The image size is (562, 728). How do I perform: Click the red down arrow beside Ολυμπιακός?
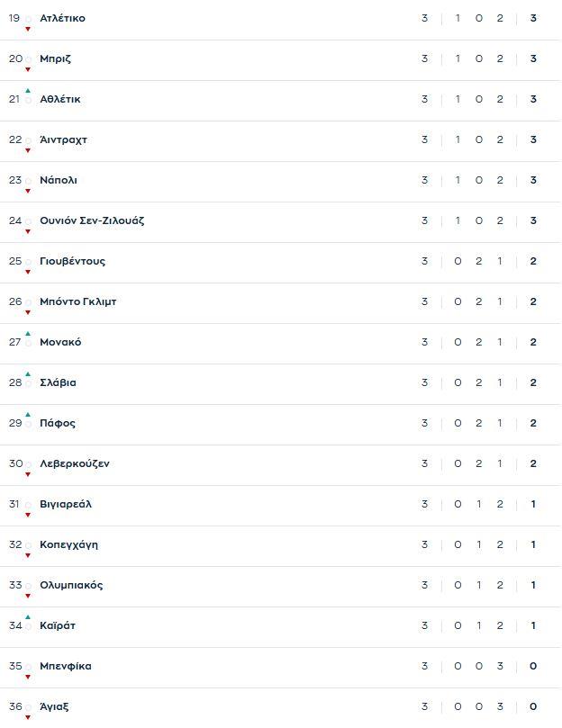pyautogui.click(x=28, y=596)
